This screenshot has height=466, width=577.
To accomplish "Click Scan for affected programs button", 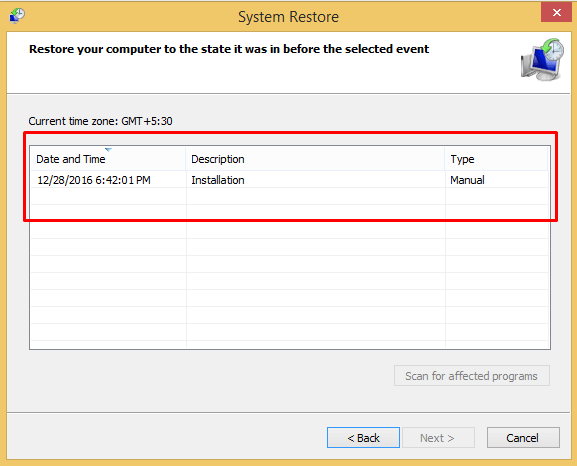I will [x=472, y=376].
